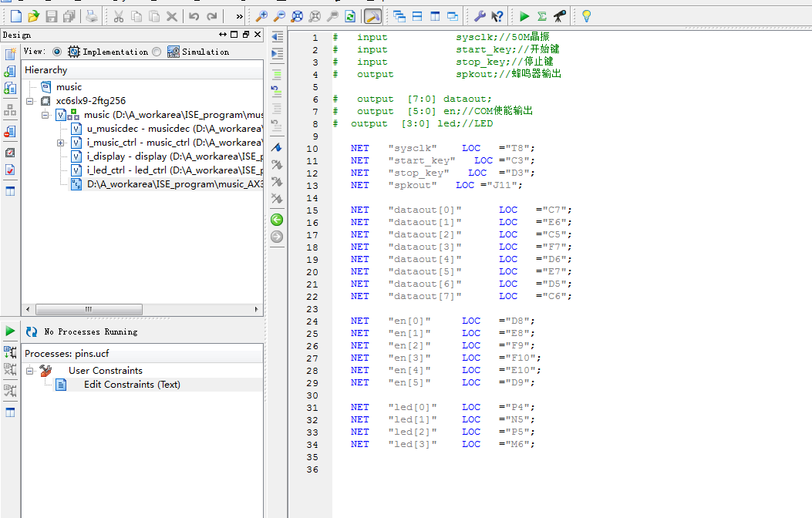
Task: Show more toolbar items via chevron
Action: pyautogui.click(x=239, y=16)
